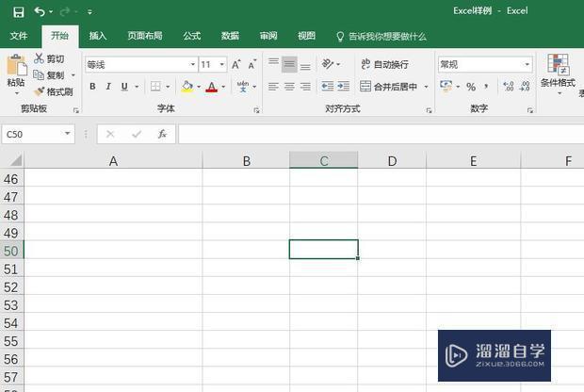Click the Save icon in title bar

point(18,12)
